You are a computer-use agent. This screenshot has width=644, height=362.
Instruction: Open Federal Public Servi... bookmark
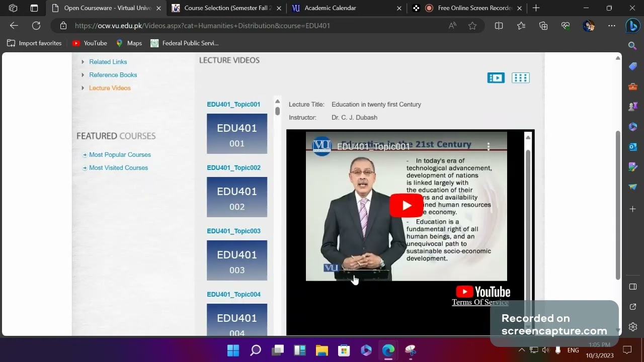pos(184,43)
